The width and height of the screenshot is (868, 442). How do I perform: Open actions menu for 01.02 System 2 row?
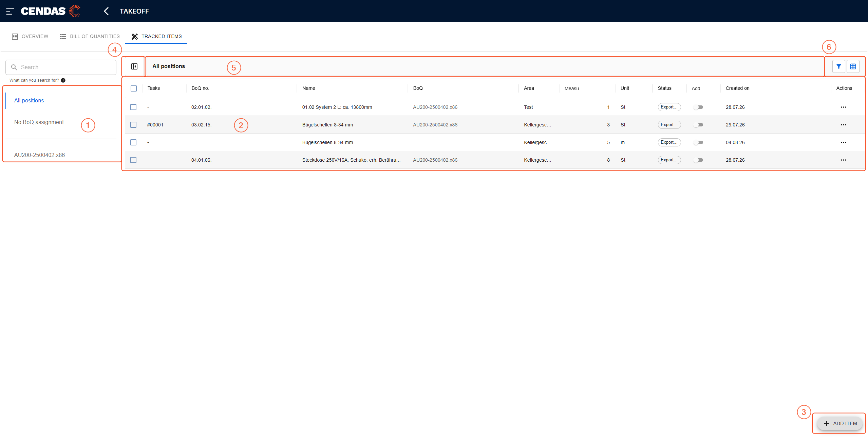pos(843,107)
